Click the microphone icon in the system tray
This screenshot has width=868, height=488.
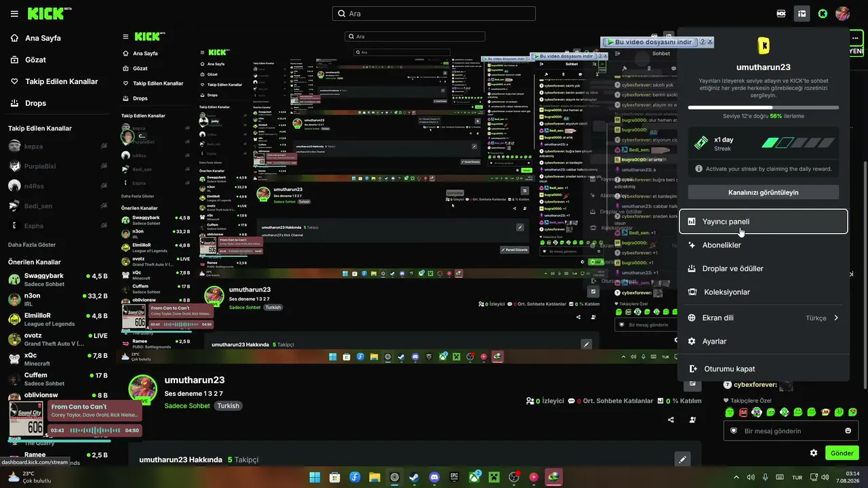pyautogui.click(x=766, y=477)
